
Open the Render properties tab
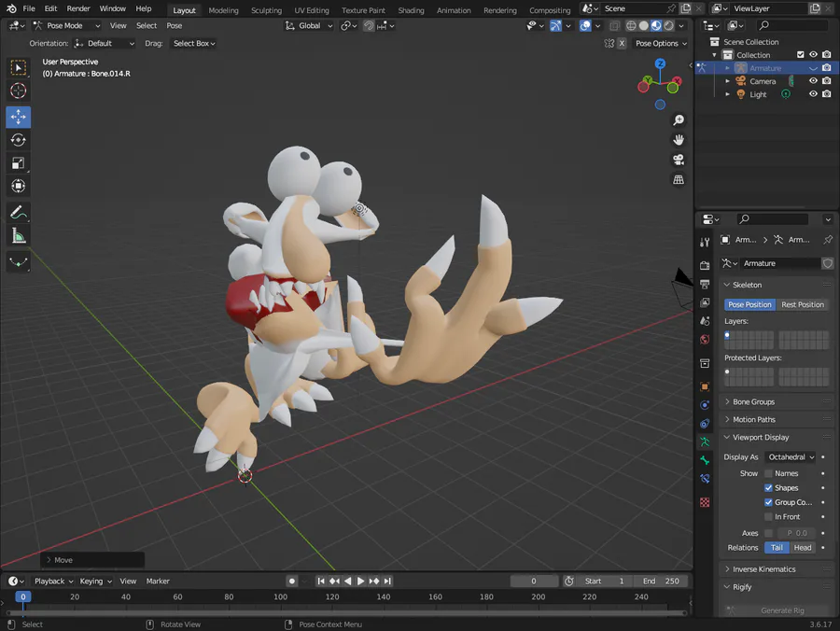705,265
